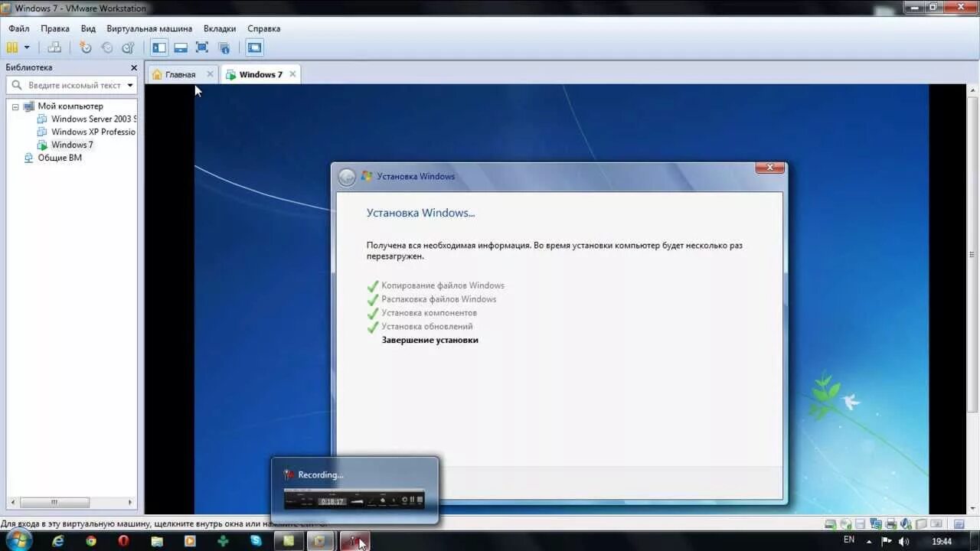This screenshot has height=551, width=980.
Task: Launch Google Chrome from taskbar
Action: 91,540
